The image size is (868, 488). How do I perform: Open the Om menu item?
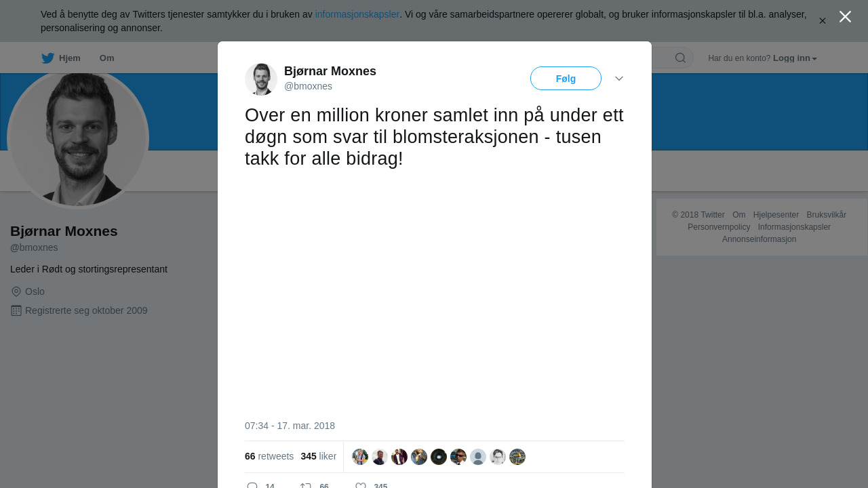click(106, 58)
